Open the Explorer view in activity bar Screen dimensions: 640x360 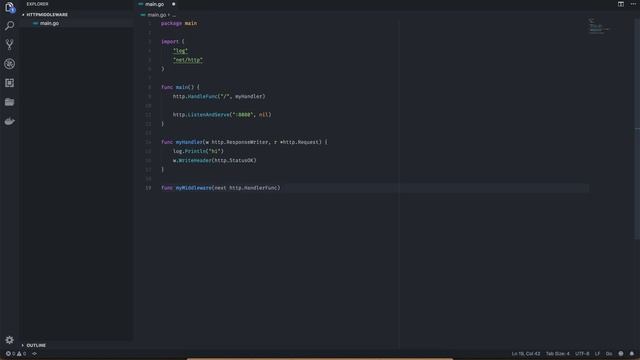[9, 7]
